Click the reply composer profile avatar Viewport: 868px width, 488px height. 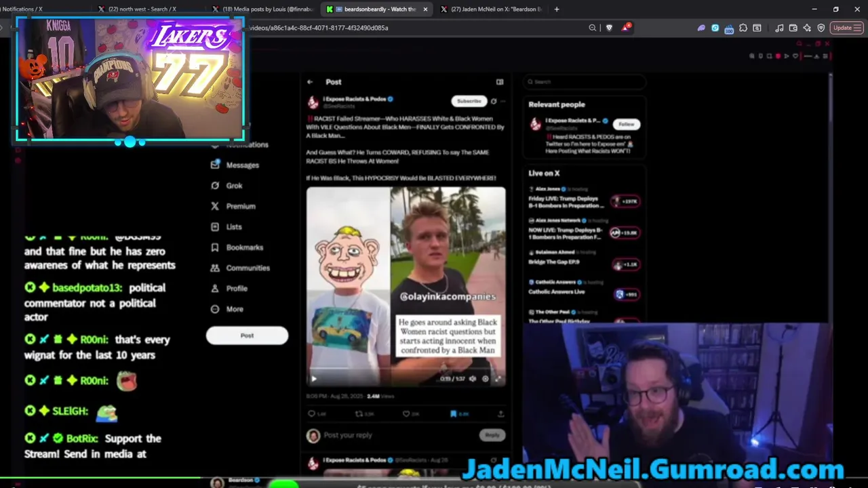(313, 436)
